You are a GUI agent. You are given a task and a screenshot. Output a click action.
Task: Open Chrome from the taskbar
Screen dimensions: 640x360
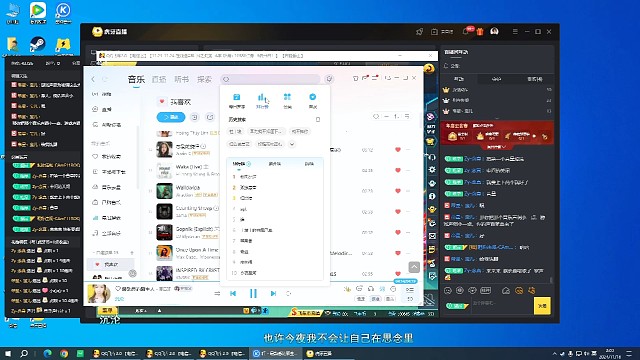point(64,353)
